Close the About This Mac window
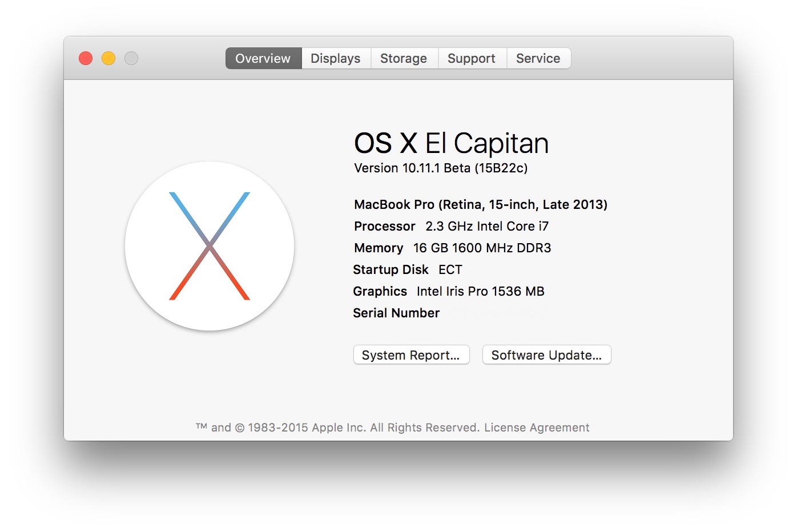 coord(86,58)
